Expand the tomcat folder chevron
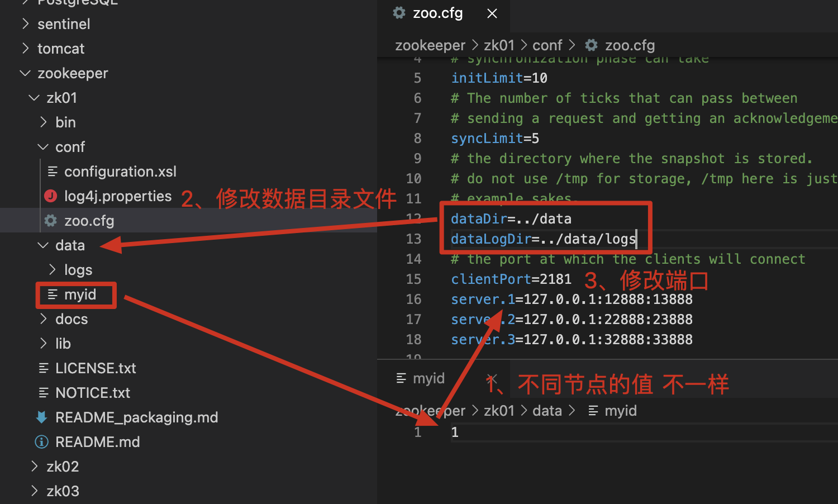This screenshot has height=504, width=838. [x=25, y=48]
